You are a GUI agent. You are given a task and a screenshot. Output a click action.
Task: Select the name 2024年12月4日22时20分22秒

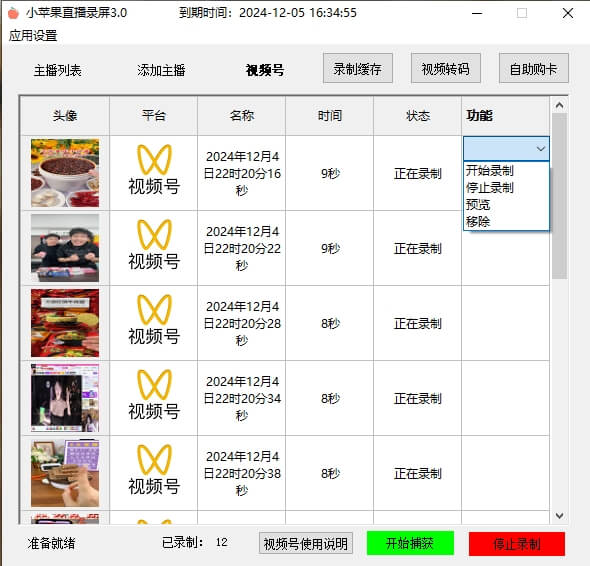tap(242, 248)
